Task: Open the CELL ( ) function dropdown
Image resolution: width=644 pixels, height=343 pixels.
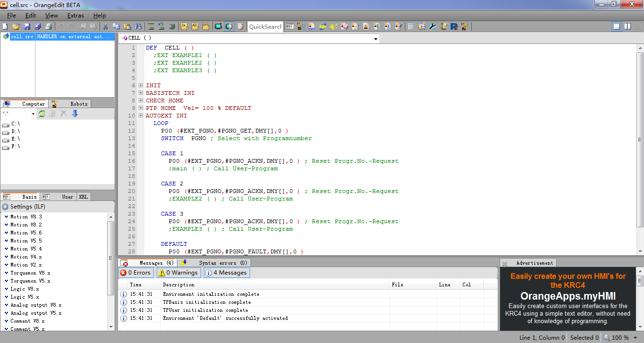Action: 376,39
